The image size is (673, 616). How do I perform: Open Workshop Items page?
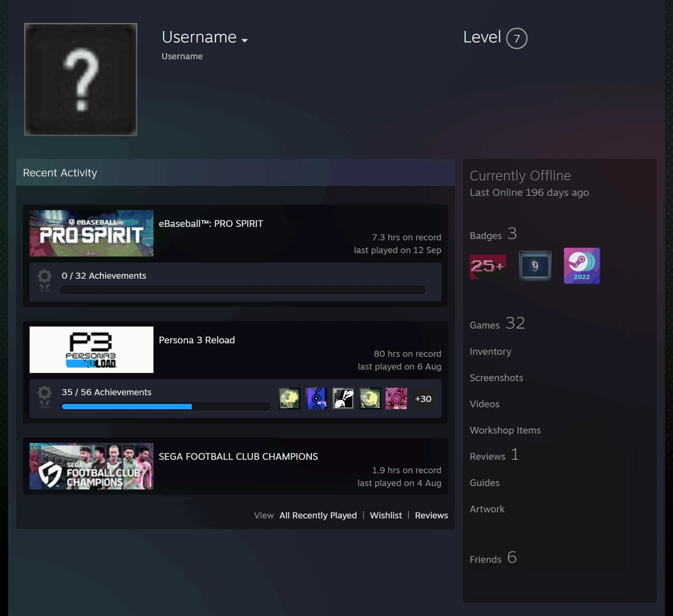(x=505, y=430)
